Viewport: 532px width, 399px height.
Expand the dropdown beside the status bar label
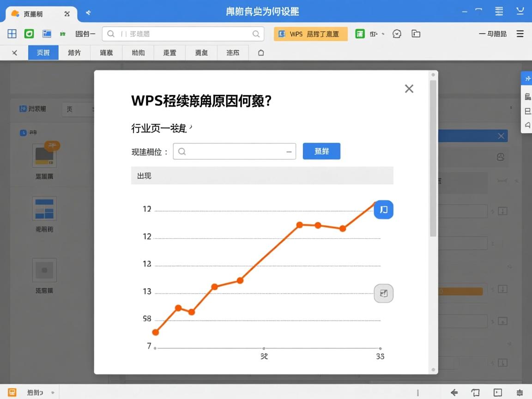(52, 392)
